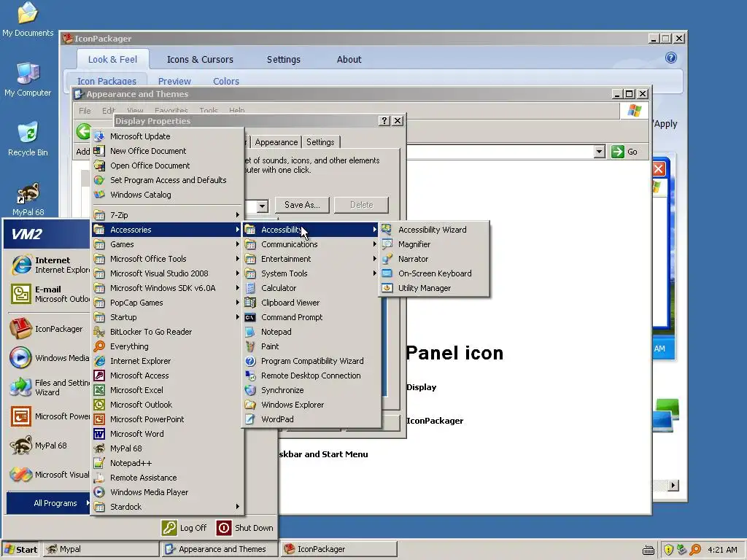Image resolution: width=747 pixels, height=560 pixels.
Task: Open the About tab in IconPackager
Action: click(349, 60)
